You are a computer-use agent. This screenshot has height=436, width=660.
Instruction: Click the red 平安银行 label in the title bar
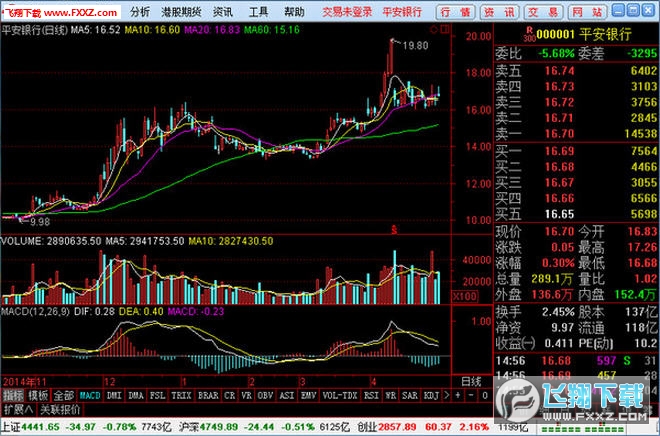[402, 12]
